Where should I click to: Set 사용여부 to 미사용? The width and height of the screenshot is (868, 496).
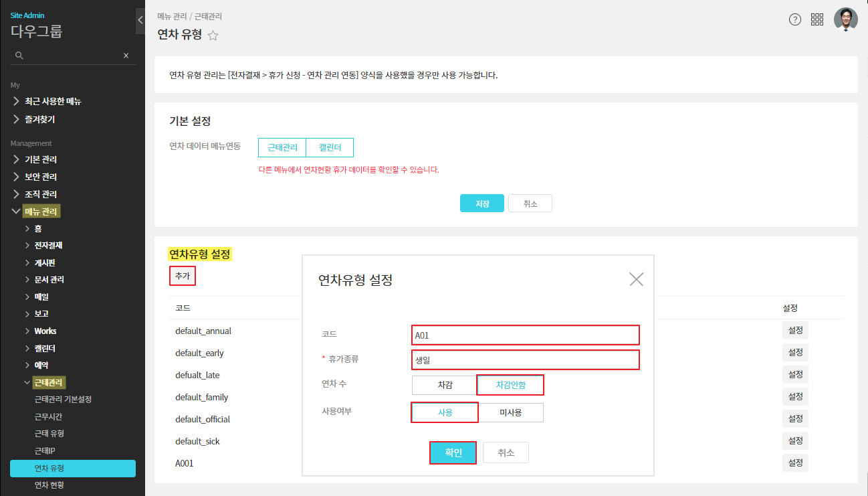(x=511, y=412)
